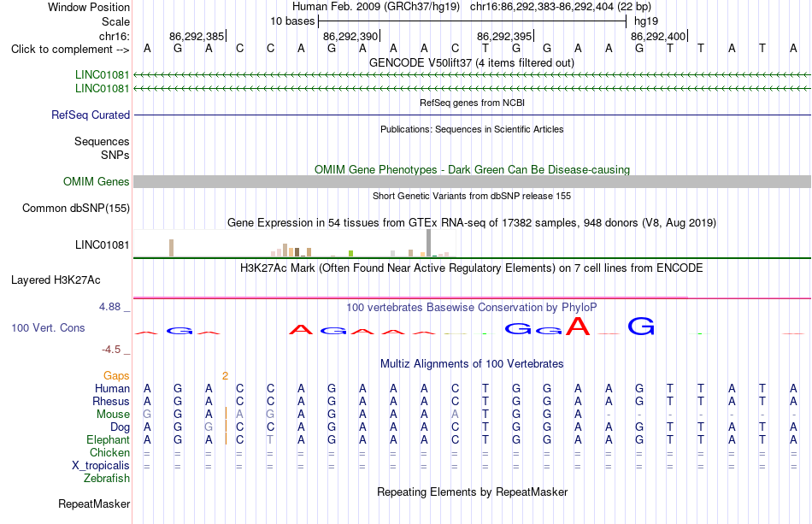Select the X_tropicalis species row label
The width and height of the screenshot is (812, 524).
coord(101,466)
